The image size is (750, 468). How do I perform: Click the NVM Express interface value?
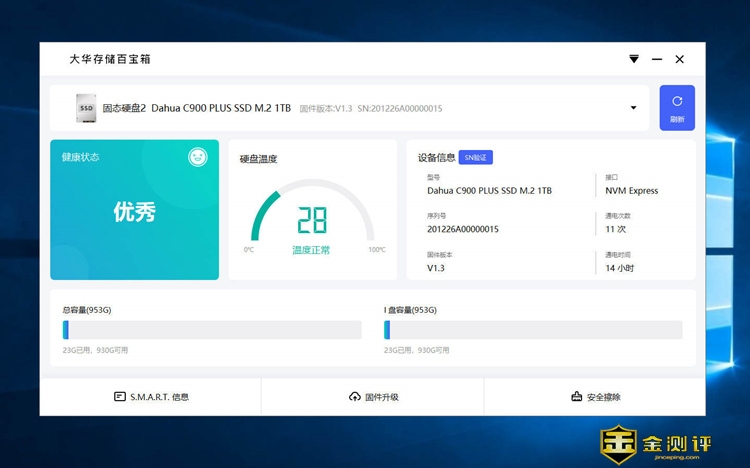click(x=631, y=190)
